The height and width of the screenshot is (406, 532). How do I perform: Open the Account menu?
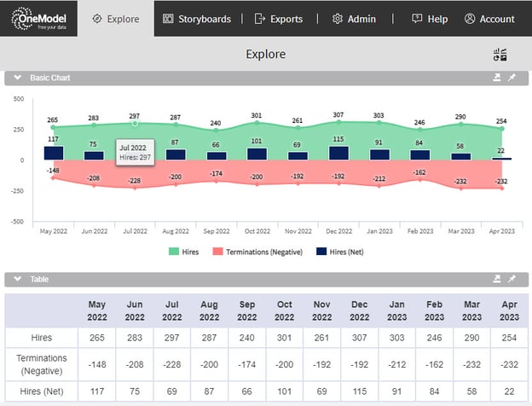[x=489, y=19]
